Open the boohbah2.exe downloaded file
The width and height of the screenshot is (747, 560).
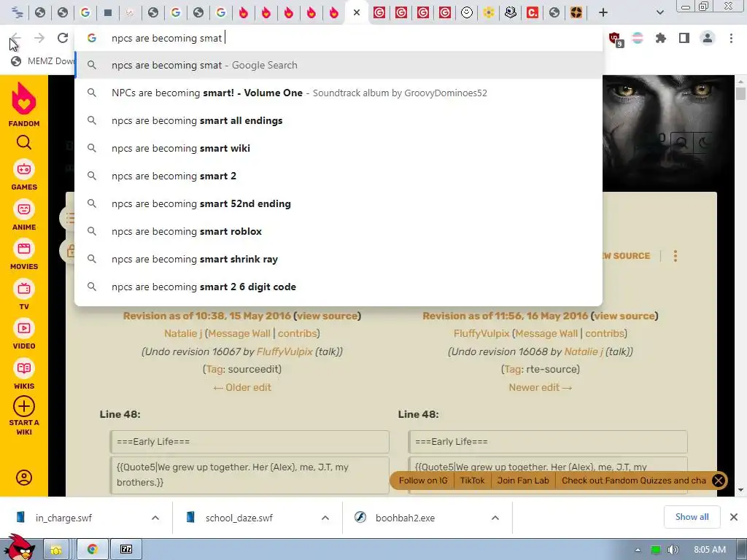[405, 518]
